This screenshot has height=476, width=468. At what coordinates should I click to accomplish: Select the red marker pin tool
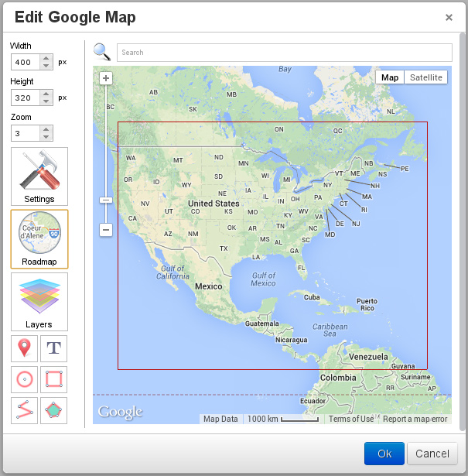pyautogui.click(x=25, y=348)
